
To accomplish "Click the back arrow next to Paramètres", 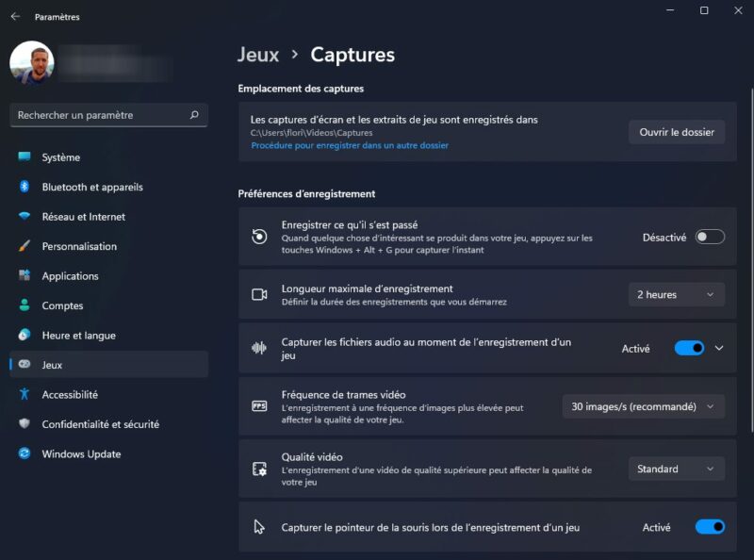I will coord(15,17).
